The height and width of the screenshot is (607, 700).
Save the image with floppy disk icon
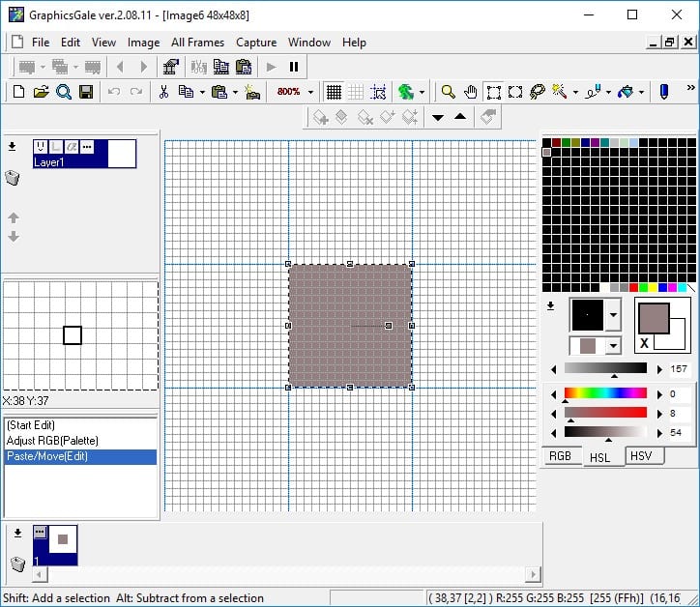coord(86,92)
